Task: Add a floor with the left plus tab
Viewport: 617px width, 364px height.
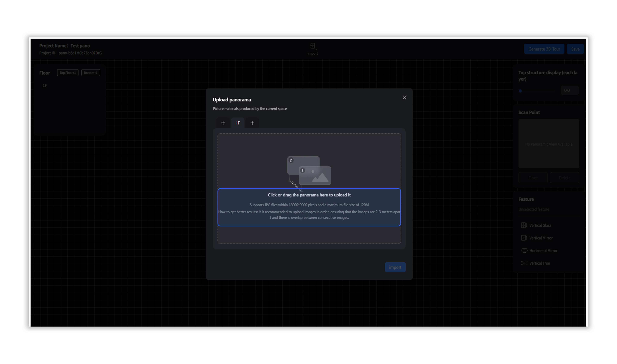Action: (x=223, y=123)
